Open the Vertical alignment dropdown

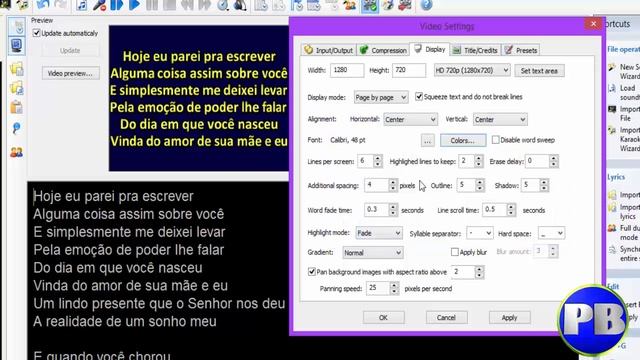tap(500, 120)
